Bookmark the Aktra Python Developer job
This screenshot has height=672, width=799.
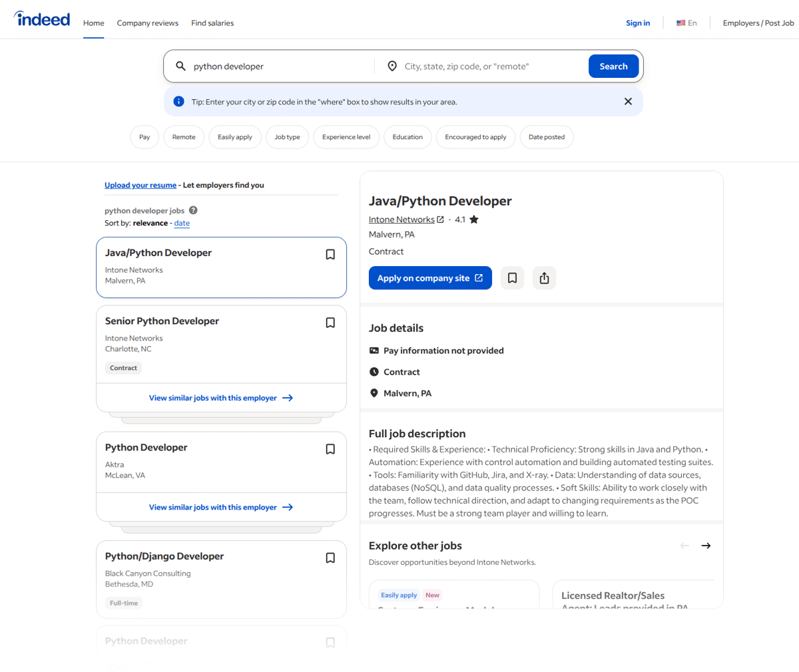coord(330,449)
